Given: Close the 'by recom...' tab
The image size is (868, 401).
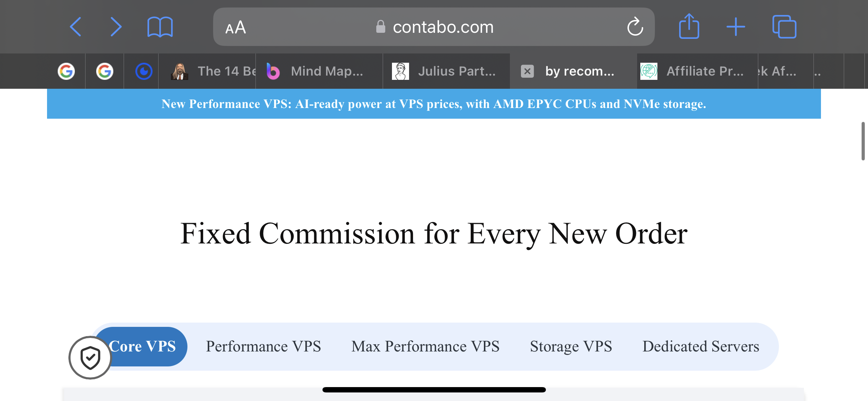Looking at the screenshot, I should coord(527,71).
